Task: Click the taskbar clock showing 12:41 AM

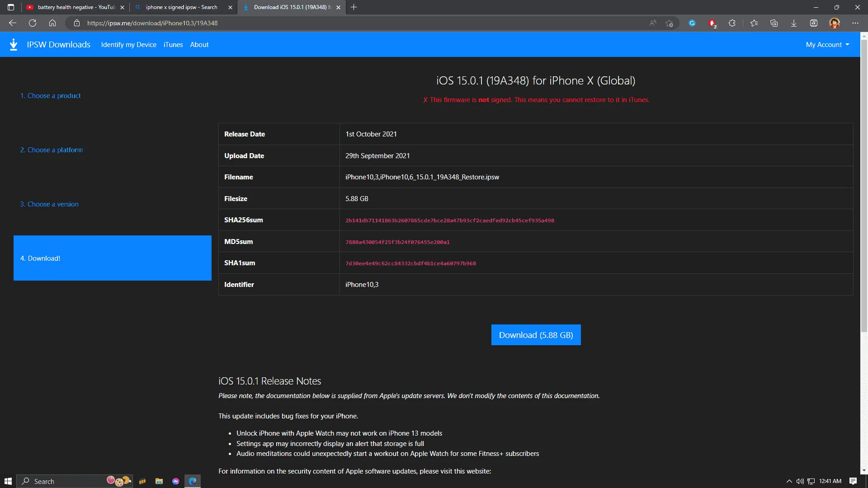Action: (830, 481)
